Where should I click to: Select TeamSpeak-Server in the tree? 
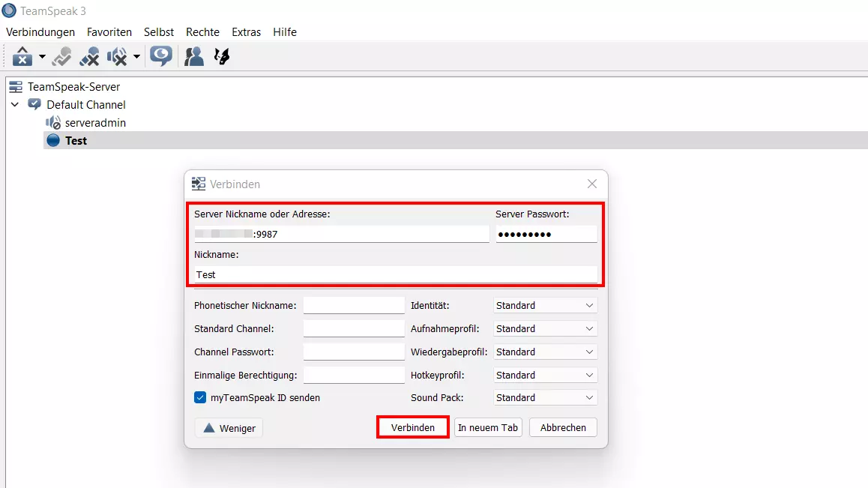click(x=73, y=86)
